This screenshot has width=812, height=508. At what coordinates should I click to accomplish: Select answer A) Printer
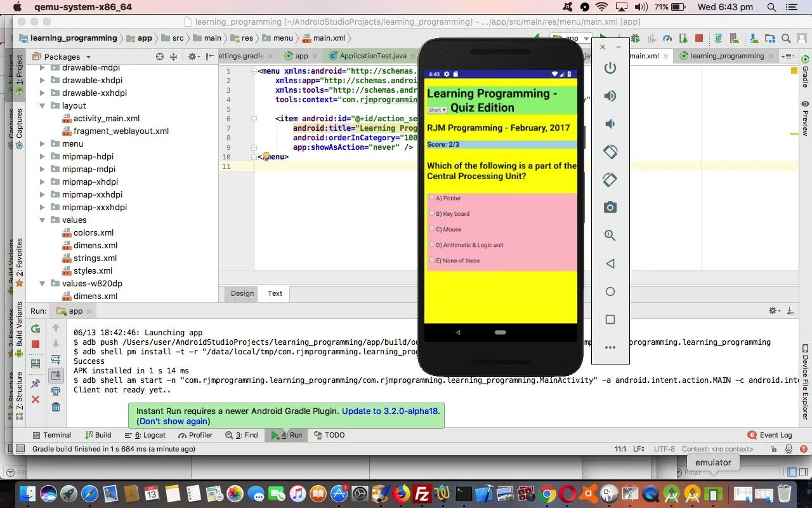point(432,197)
